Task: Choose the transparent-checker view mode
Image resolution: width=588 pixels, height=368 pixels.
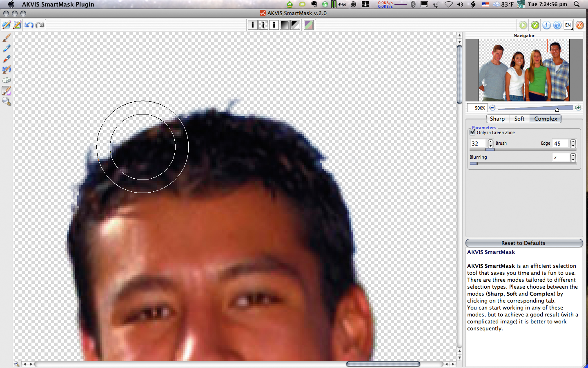Action: point(263,25)
